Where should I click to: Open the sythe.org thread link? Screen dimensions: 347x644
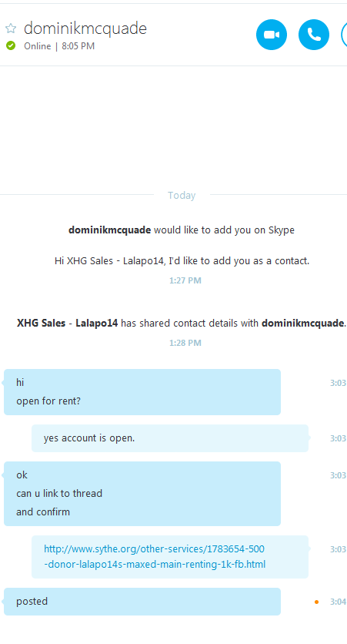[155, 556]
